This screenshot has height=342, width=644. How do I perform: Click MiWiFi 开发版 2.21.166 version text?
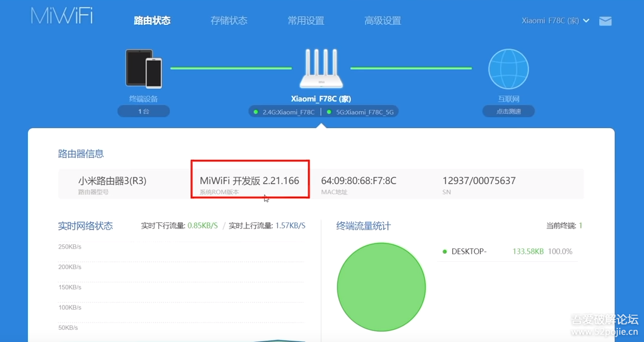(249, 180)
